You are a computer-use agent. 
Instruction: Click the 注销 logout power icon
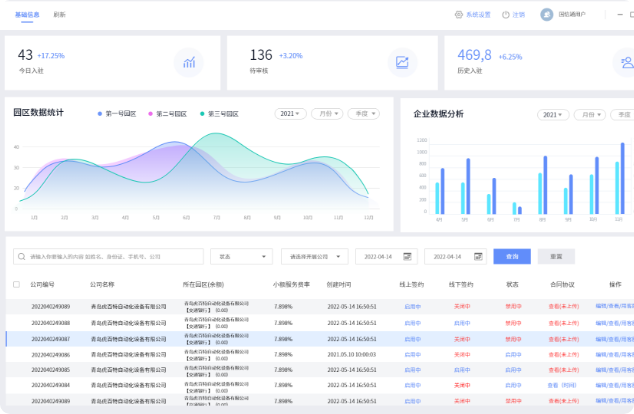point(507,15)
